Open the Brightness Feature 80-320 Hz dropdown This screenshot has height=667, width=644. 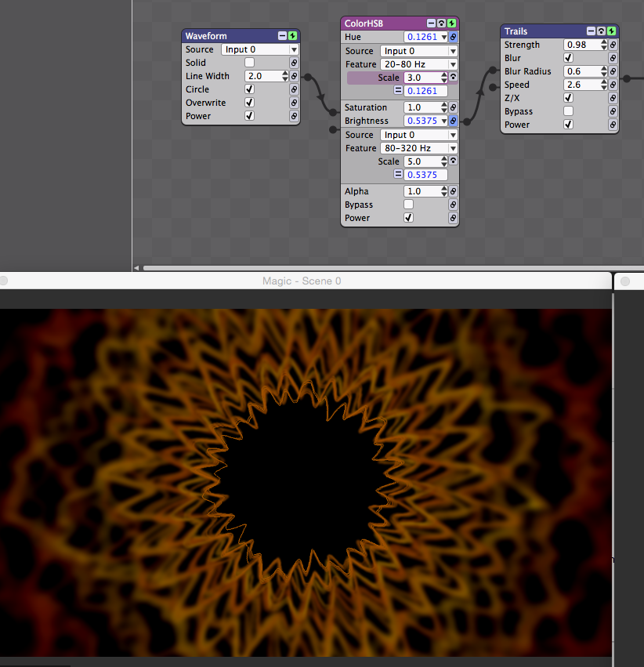point(418,148)
